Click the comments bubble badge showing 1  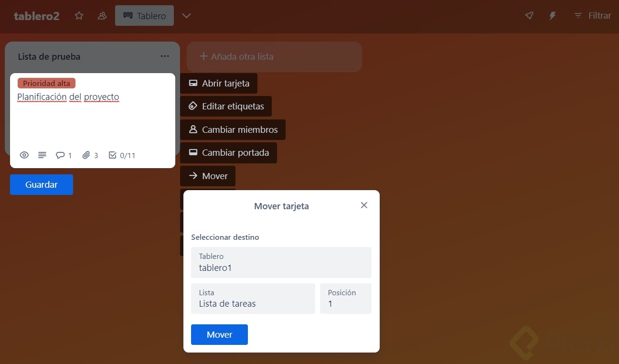(64, 155)
